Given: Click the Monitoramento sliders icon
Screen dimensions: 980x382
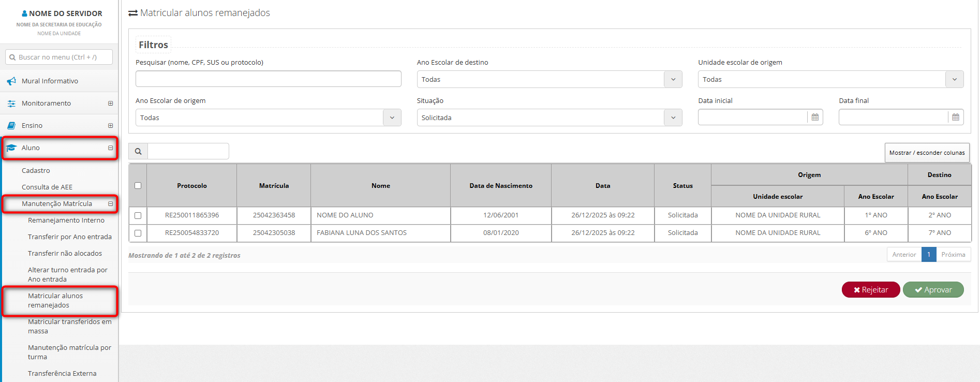Looking at the screenshot, I should pyautogui.click(x=11, y=104).
